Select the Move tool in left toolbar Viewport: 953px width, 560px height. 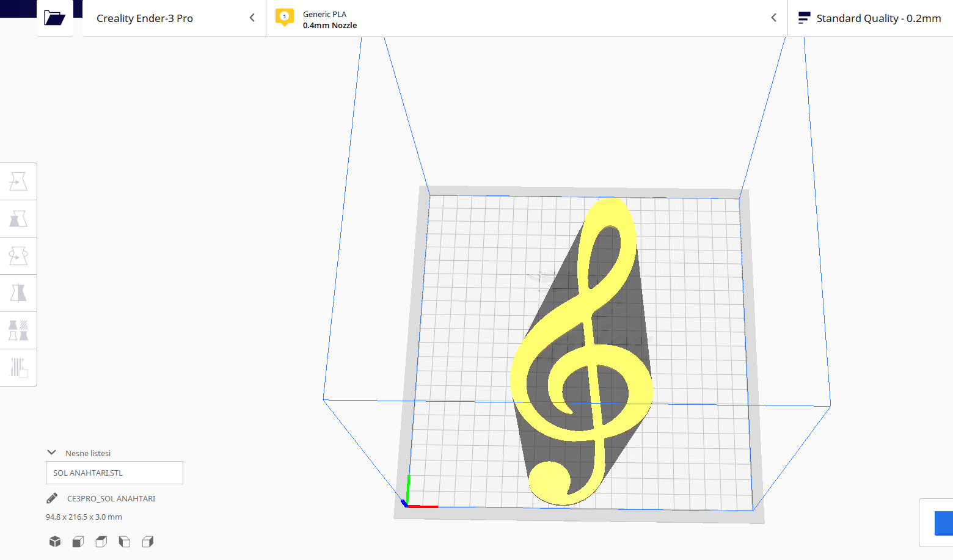tap(18, 181)
